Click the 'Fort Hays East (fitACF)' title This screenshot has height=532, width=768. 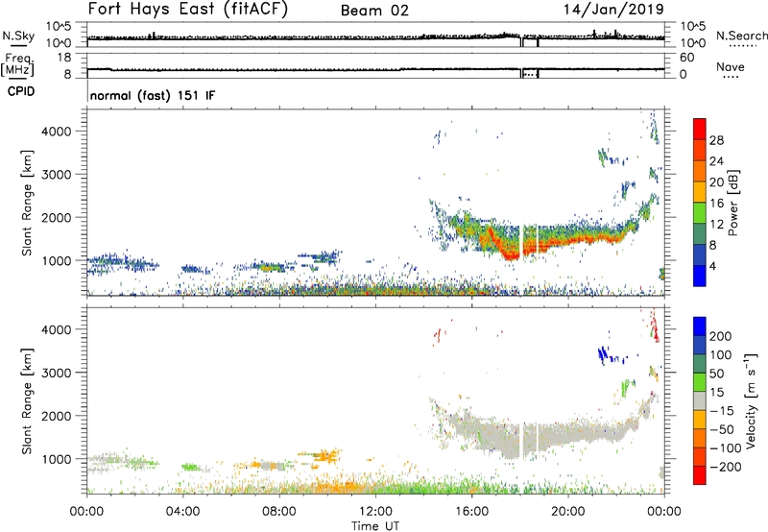pyautogui.click(x=187, y=9)
